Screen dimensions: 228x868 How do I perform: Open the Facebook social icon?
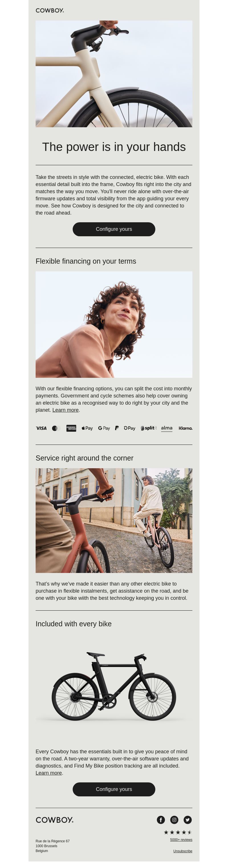click(161, 820)
